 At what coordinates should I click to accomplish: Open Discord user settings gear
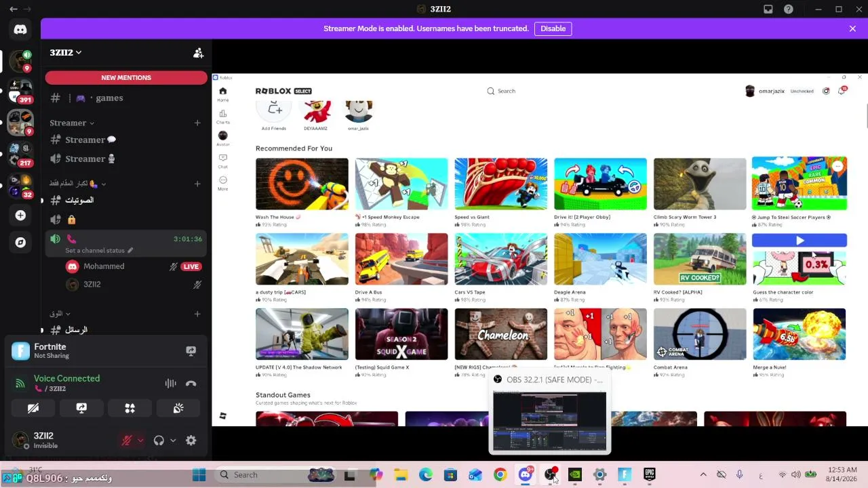click(x=191, y=441)
